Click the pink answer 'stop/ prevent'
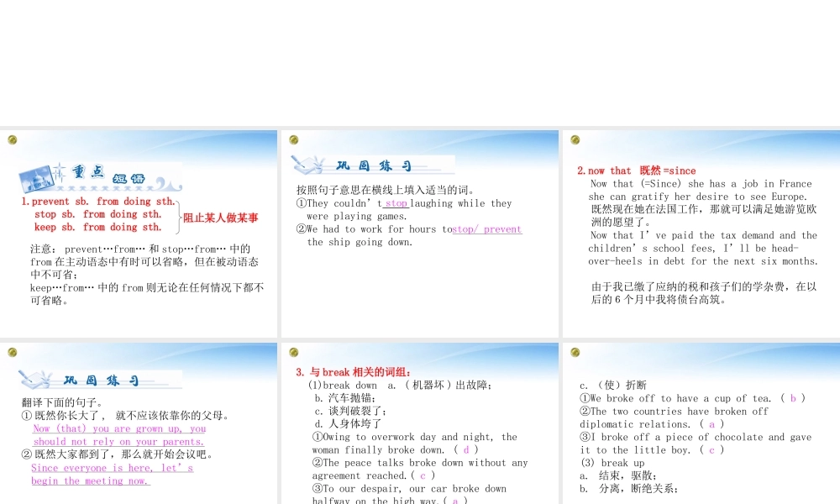Screen dimensions: 840x504 (x=487, y=229)
